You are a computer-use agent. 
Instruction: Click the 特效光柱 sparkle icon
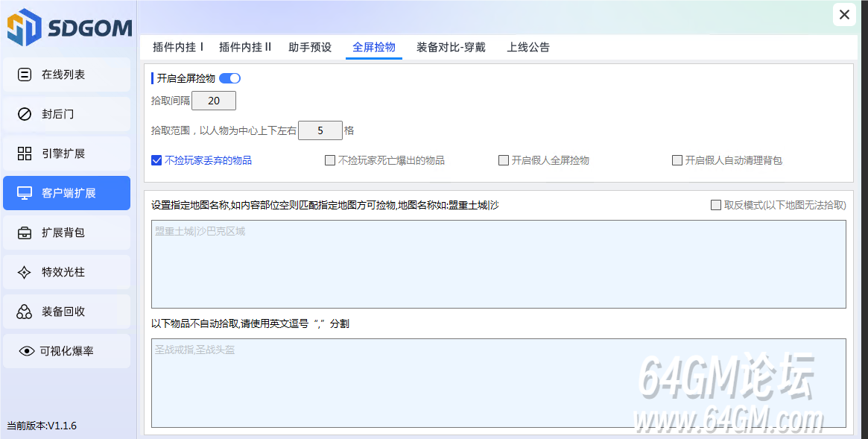click(x=25, y=272)
